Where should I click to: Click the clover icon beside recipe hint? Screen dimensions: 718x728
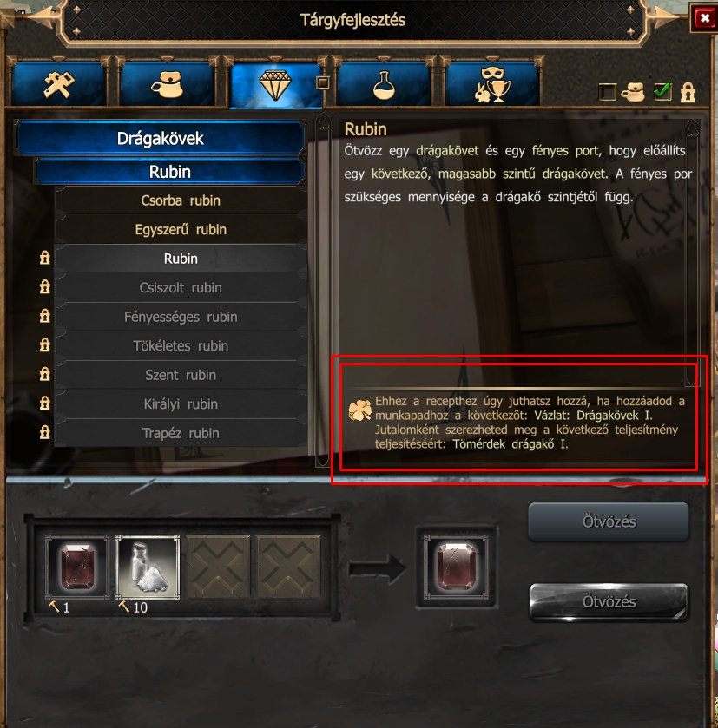coord(360,410)
